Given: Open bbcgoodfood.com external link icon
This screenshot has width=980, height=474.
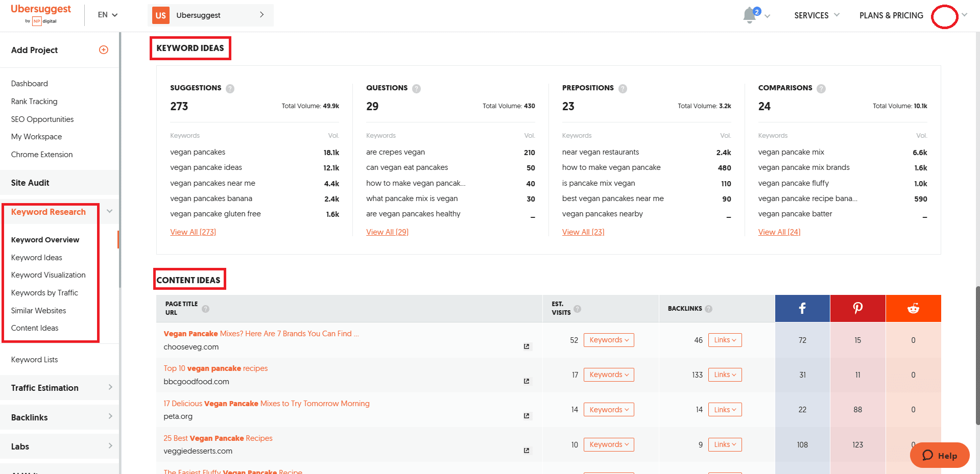Looking at the screenshot, I should coord(527,381).
